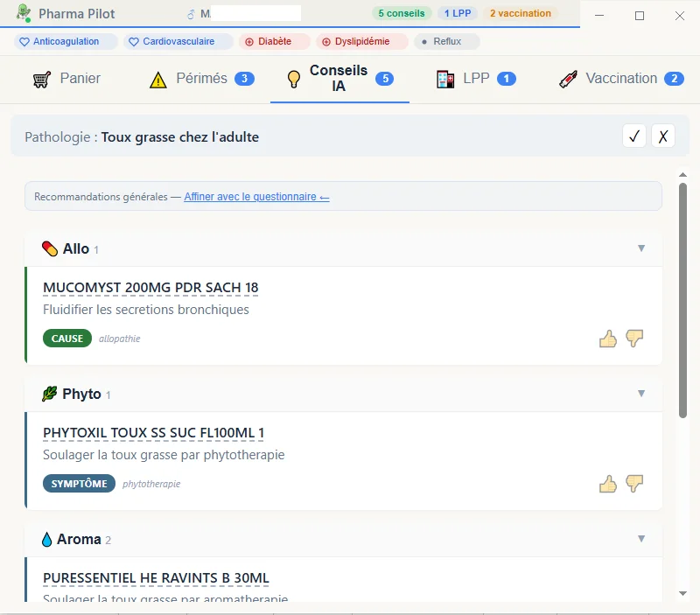This screenshot has width=700, height=615.
Task: Click the Vaccination tab count badge 2
Action: click(x=674, y=79)
